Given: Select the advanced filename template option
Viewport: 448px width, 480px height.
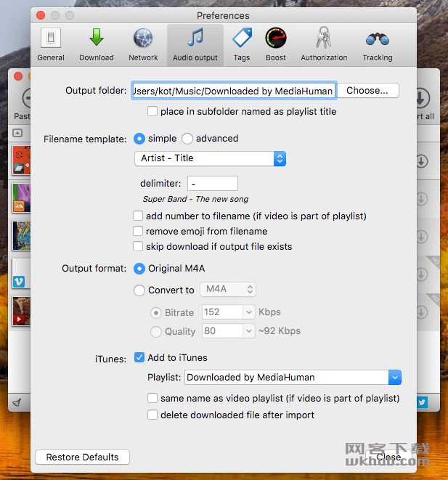Looking at the screenshot, I should 187,139.
